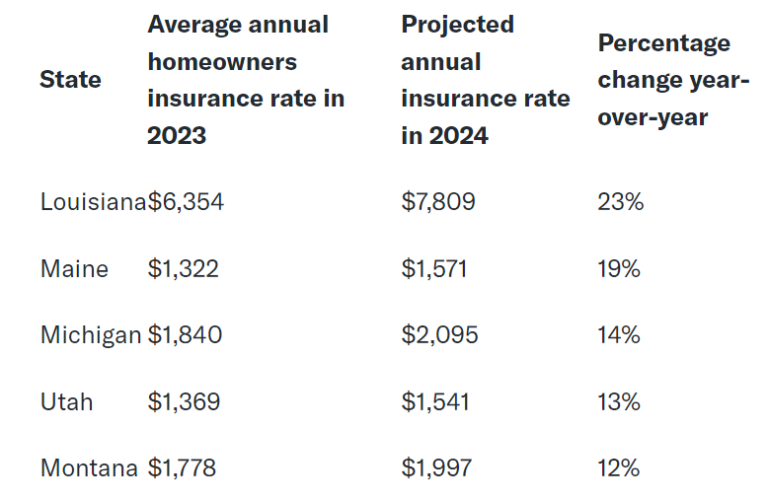Select the 13% percentage cell
This screenshot has width=768, height=501.
pyautogui.click(x=619, y=402)
